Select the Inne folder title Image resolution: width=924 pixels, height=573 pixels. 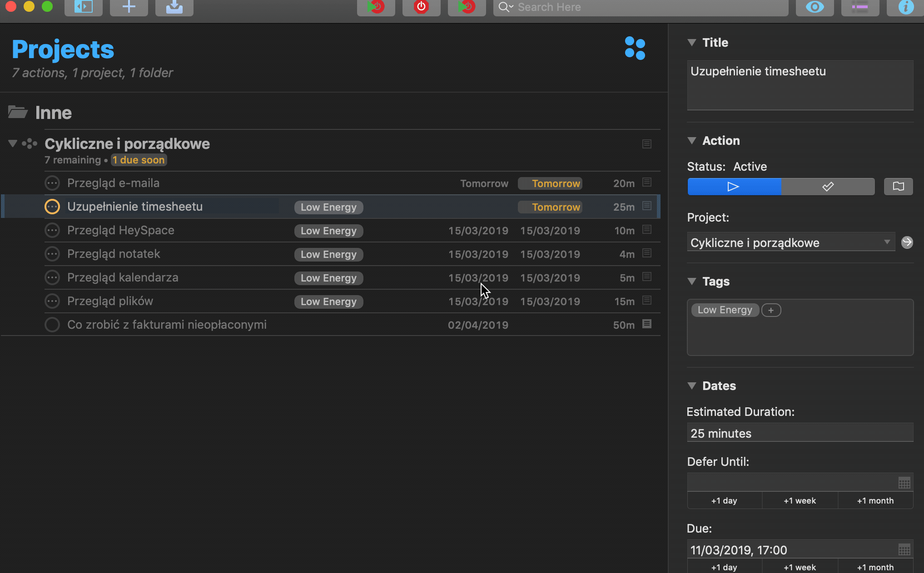click(54, 113)
